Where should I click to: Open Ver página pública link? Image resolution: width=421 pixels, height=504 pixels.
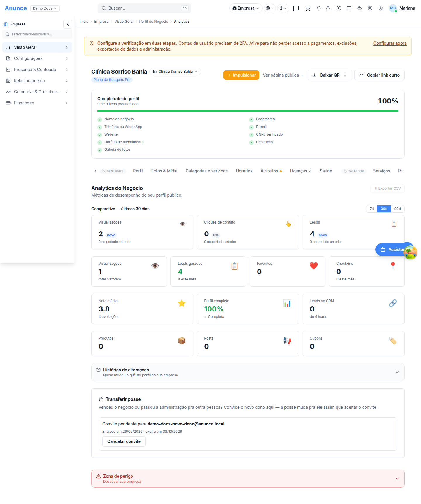[x=283, y=75]
